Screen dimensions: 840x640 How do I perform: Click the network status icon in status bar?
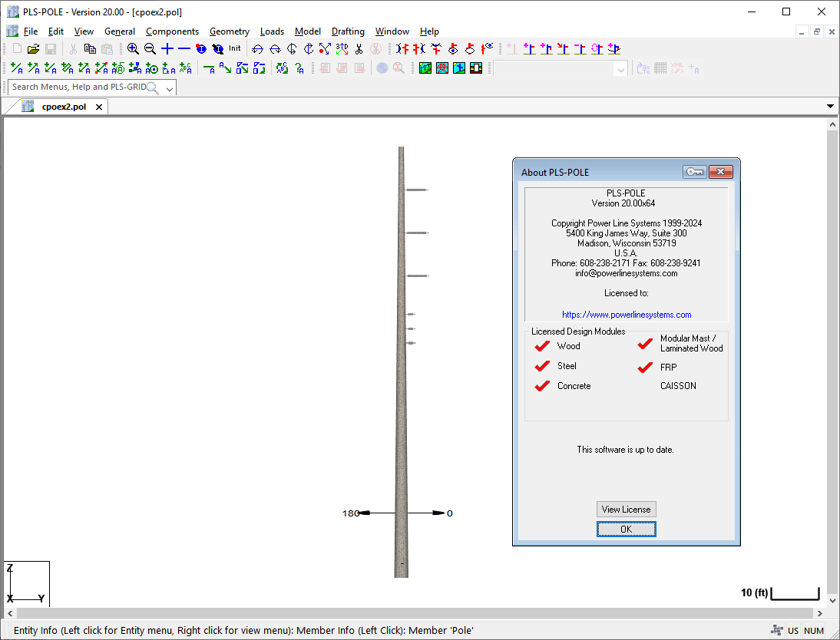(x=776, y=630)
